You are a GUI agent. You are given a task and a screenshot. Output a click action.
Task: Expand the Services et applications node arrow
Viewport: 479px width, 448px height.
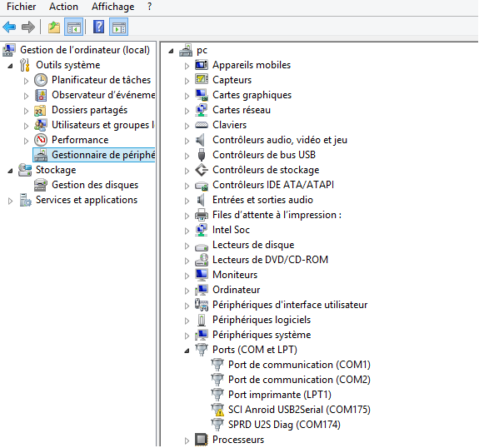point(10,201)
